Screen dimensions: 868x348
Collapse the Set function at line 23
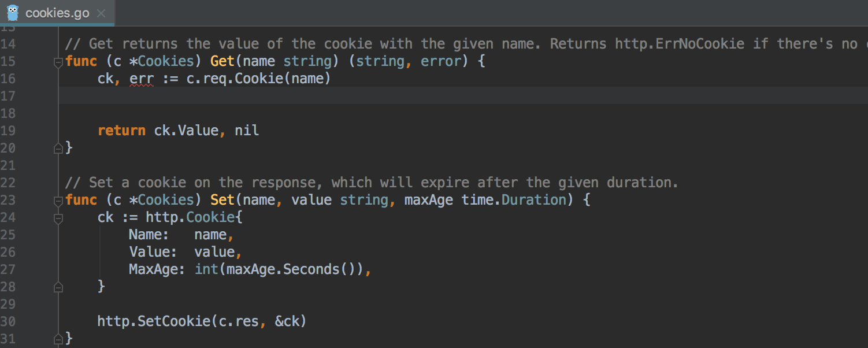tap(58, 201)
